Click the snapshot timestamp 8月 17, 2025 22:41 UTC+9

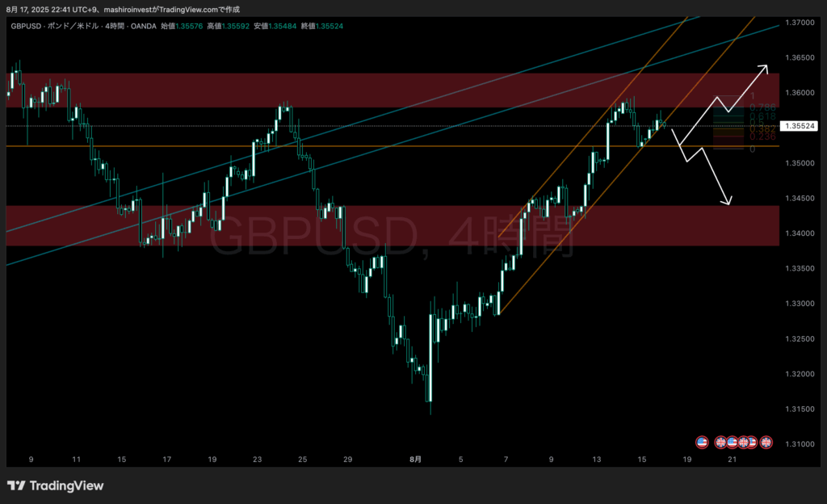(51, 10)
